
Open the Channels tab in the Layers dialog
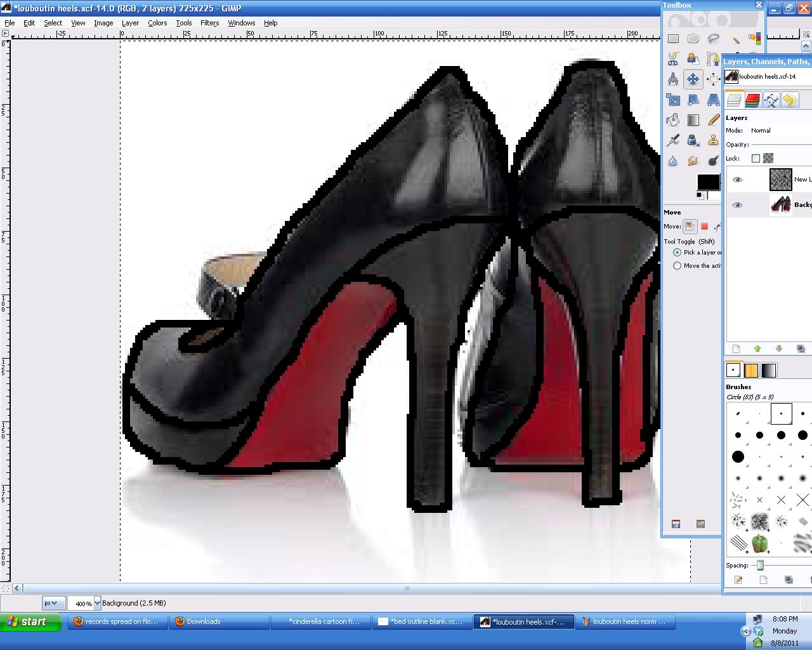point(752,100)
